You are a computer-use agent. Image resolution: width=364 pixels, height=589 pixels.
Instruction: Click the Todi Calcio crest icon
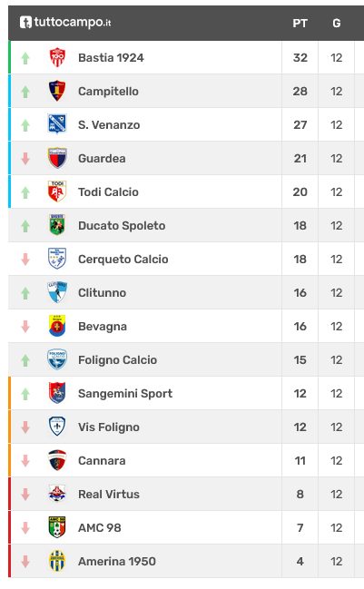[57, 191]
